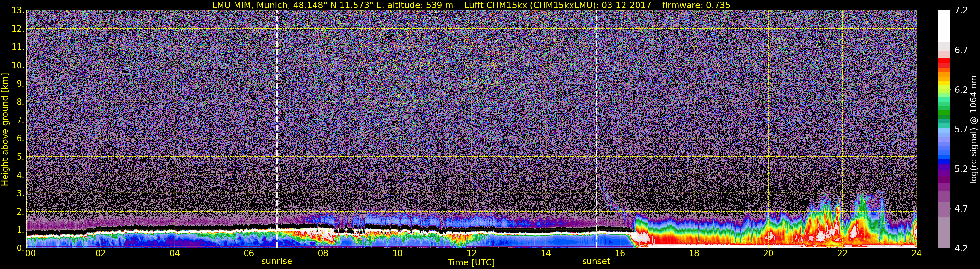Click the "0." height axis tick
980x269 pixels.
(x=20, y=248)
